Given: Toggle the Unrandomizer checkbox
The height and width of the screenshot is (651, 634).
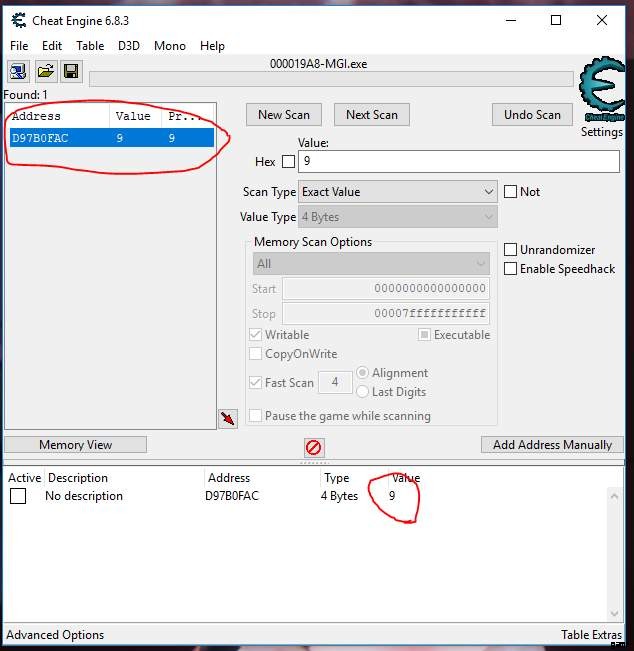Looking at the screenshot, I should click(511, 250).
